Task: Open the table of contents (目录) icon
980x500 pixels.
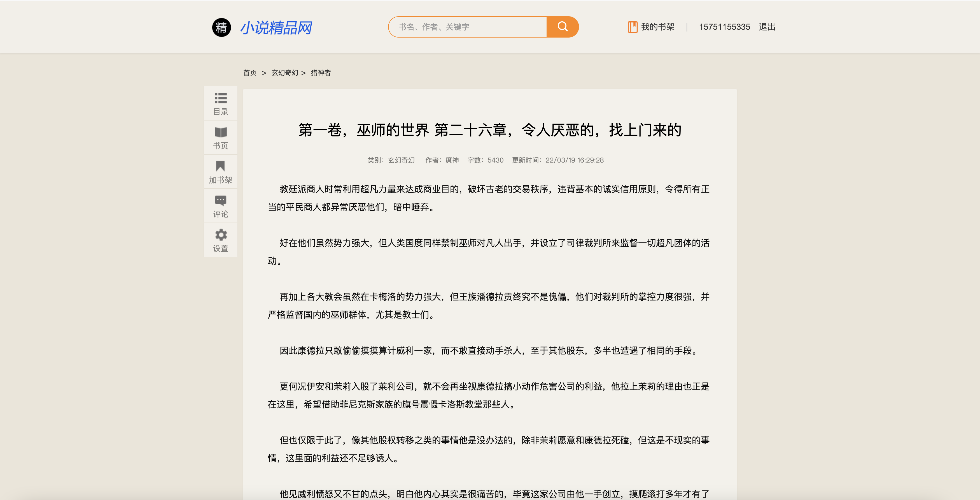Action: tap(220, 99)
